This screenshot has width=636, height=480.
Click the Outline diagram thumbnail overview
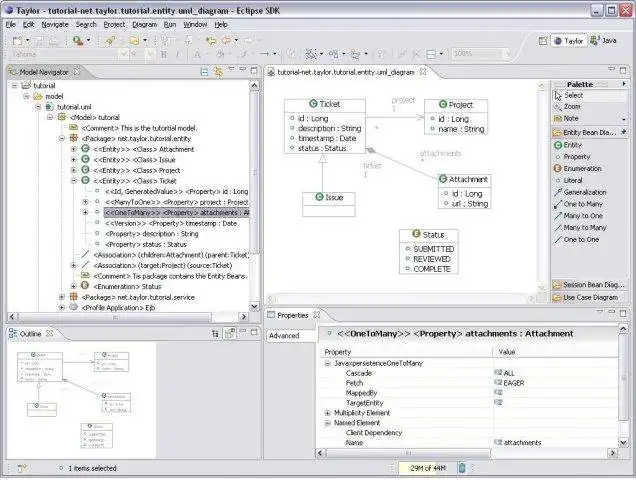point(81,400)
